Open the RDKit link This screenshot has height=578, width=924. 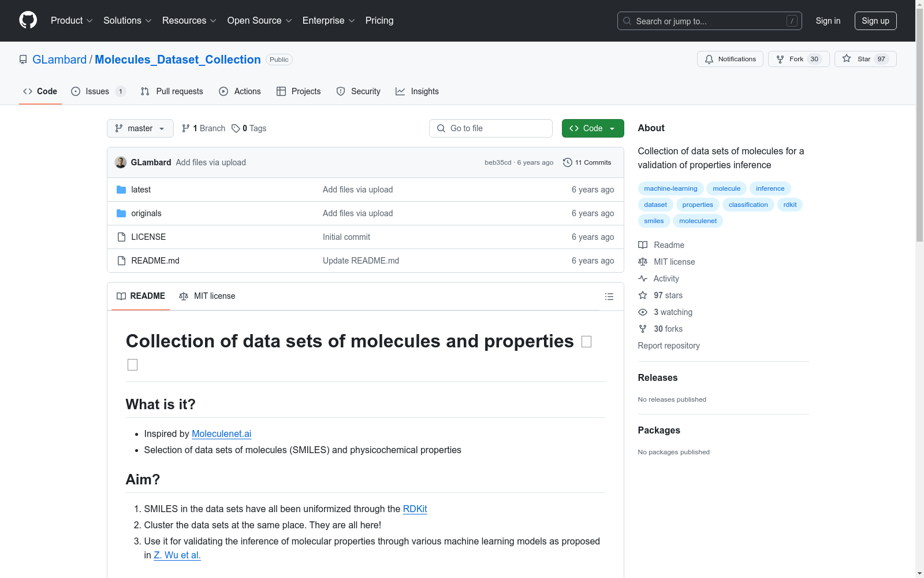[x=415, y=509]
